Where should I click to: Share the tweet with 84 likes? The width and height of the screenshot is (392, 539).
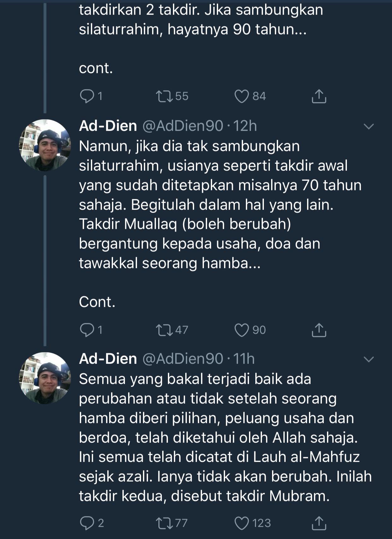(x=319, y=96)
